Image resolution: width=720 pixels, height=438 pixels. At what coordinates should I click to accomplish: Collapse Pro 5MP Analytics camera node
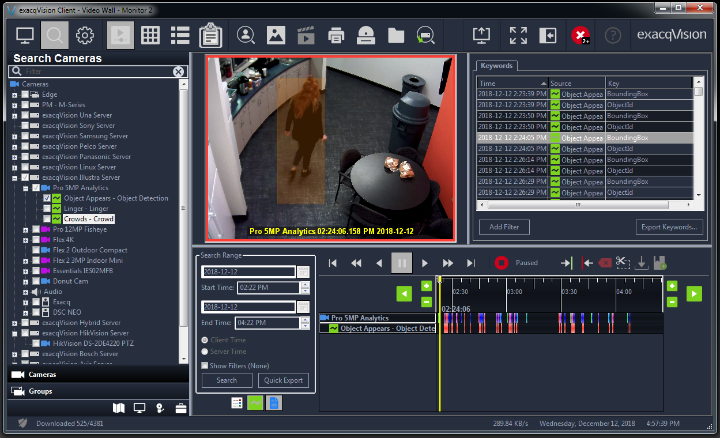(x=26, y=188)
